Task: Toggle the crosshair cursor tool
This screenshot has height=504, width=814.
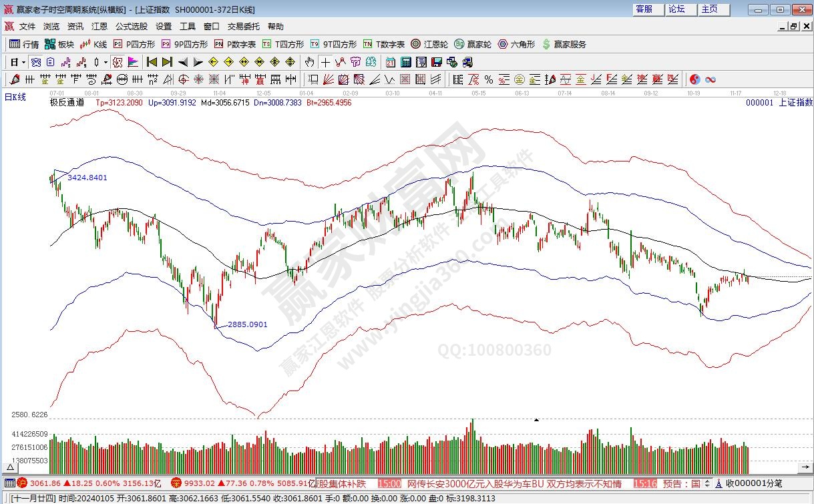Action: 325,62
